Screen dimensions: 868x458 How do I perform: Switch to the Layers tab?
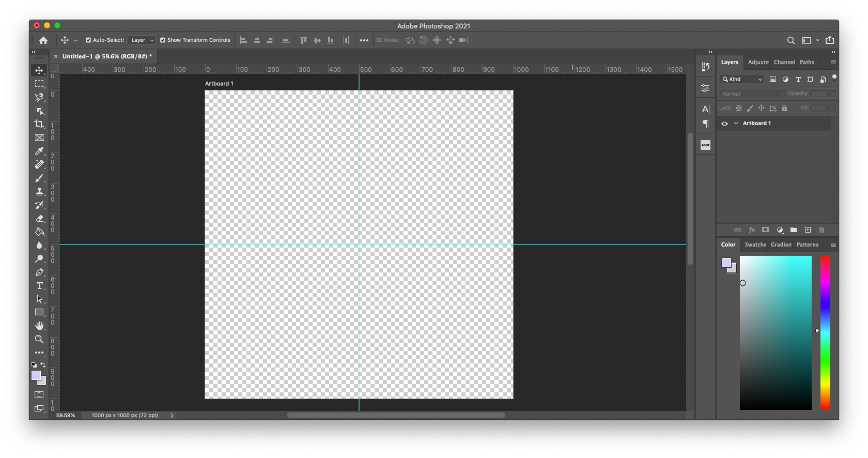(x=730, y=62)
